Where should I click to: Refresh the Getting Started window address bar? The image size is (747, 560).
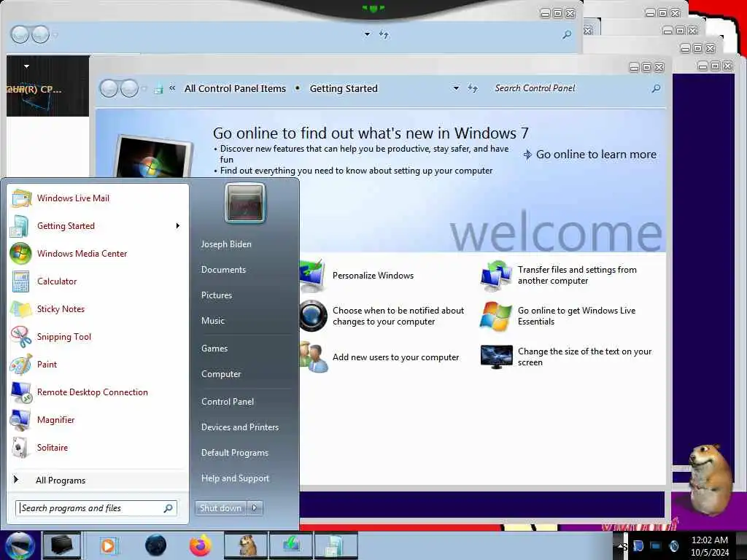[x=472, y=88]
